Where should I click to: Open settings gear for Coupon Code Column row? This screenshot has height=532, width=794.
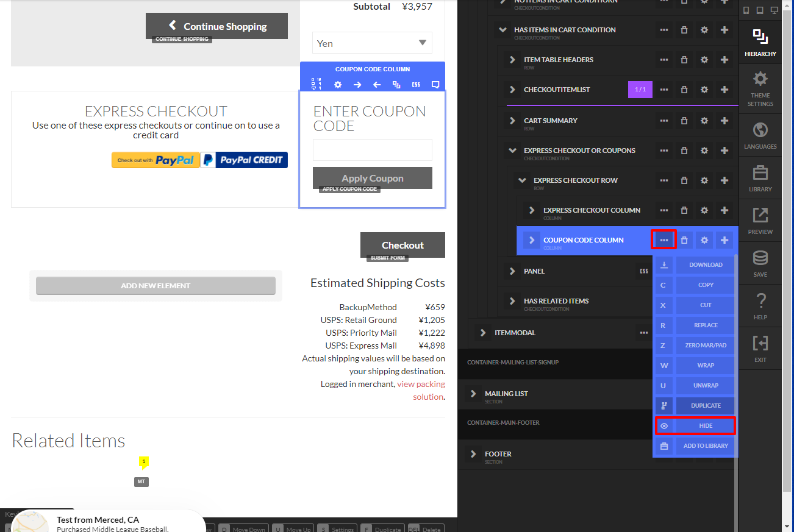pyautogui.click(x=704, y=240)
